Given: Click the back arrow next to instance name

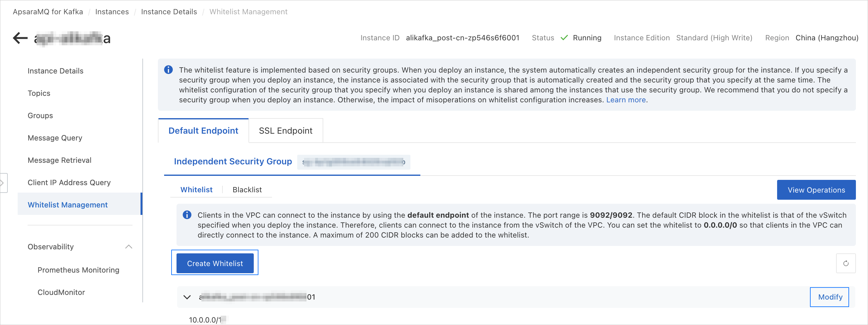Looking at the screenshot, I should [20, 38].
